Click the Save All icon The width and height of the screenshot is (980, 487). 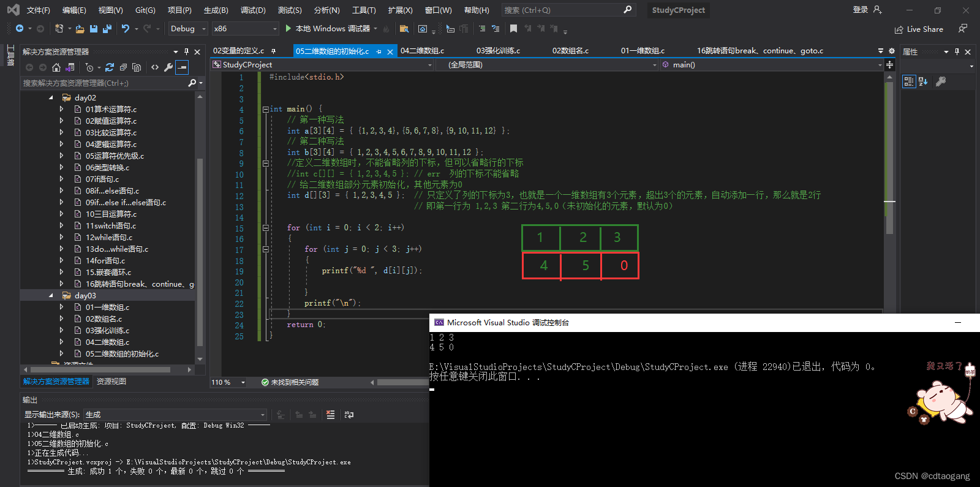pyautogui.click(x=107, y=29)
